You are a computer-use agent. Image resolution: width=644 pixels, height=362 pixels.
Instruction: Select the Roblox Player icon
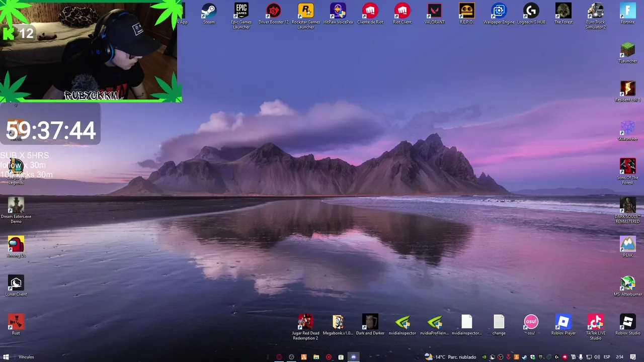pyautogui.click(x=563, y=324)
